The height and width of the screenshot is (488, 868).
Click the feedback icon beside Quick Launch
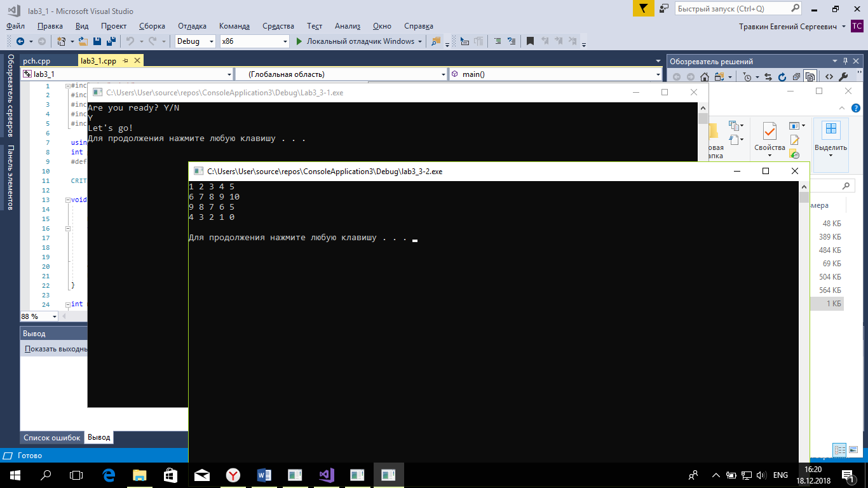click(x=665, y=8)
